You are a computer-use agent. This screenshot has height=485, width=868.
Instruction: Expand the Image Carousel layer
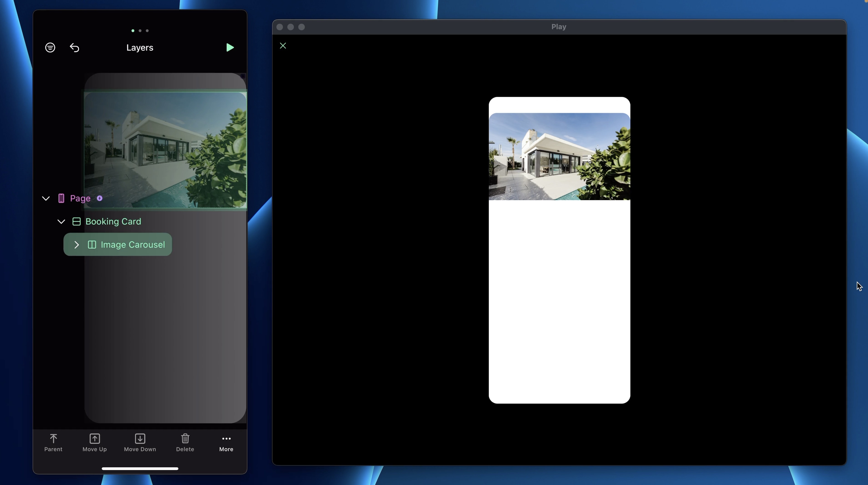click(x=77, y=245)
